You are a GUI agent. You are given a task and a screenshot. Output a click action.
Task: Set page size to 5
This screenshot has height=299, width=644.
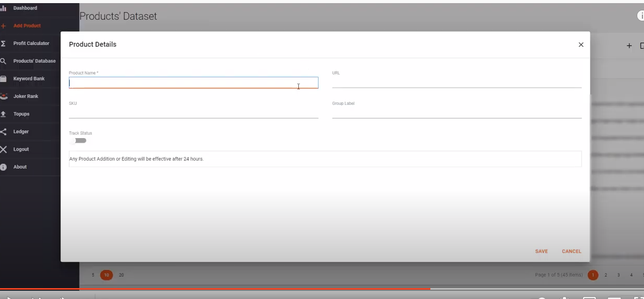coord(93,275)
